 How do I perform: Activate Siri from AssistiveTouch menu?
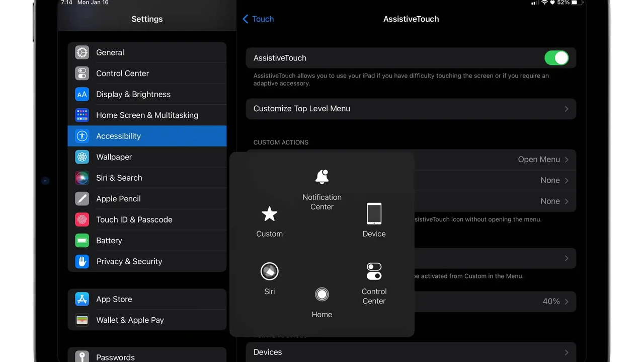click(x=270, y=278)
